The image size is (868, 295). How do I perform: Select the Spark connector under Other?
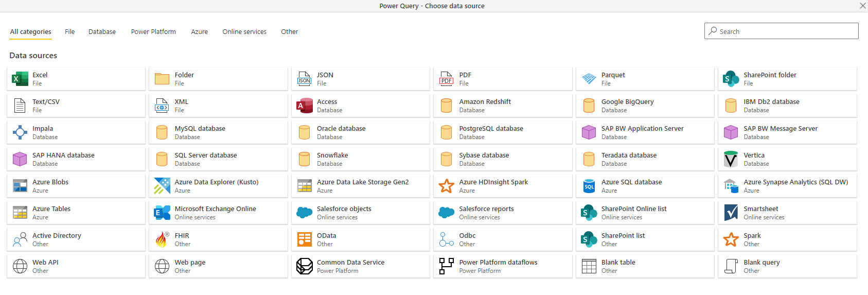coord(787,239)
